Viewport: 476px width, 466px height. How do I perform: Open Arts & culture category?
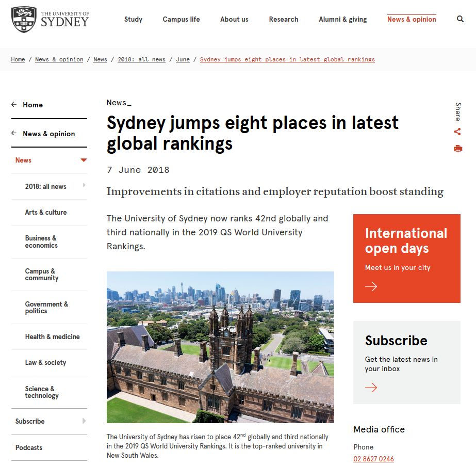[46, 212]
